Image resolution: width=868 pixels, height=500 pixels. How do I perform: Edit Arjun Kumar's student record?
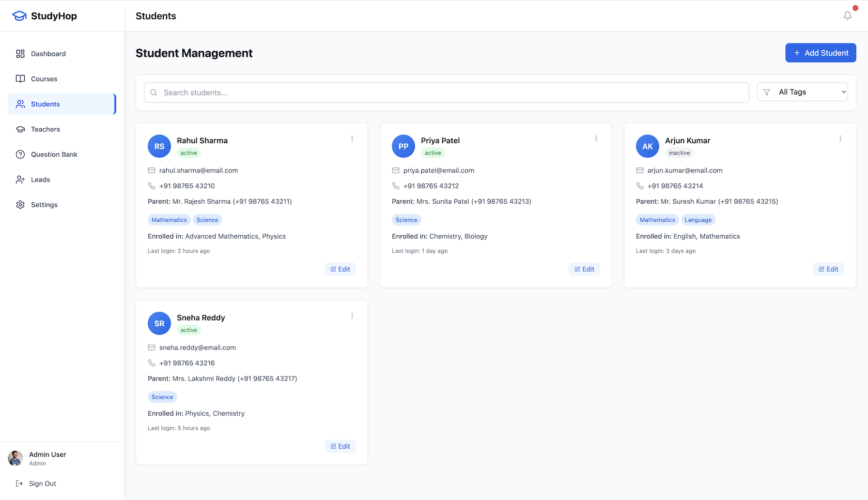[x=828, y=269]
